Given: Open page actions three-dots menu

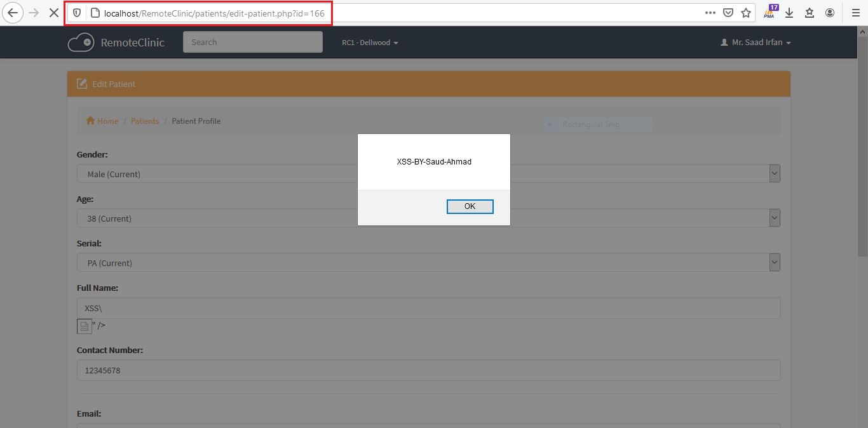Looking at the screenshot, I should click(x=710, y=13).
